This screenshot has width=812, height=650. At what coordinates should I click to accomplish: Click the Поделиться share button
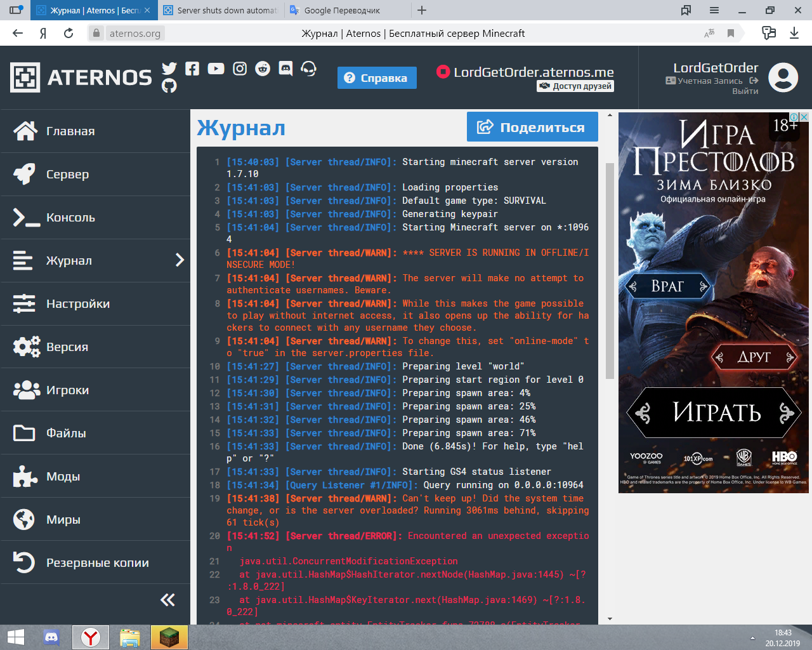pos(533,127)
